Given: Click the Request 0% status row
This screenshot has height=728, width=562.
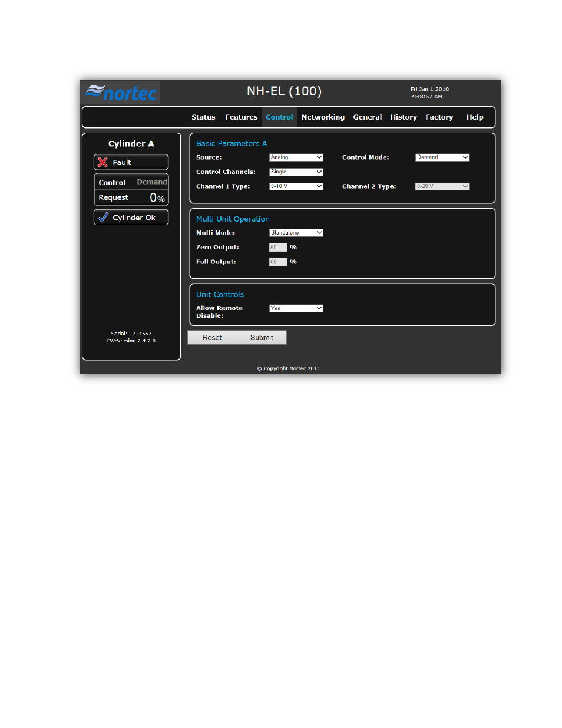Looking at the screenshot, I should pos(131,197).
